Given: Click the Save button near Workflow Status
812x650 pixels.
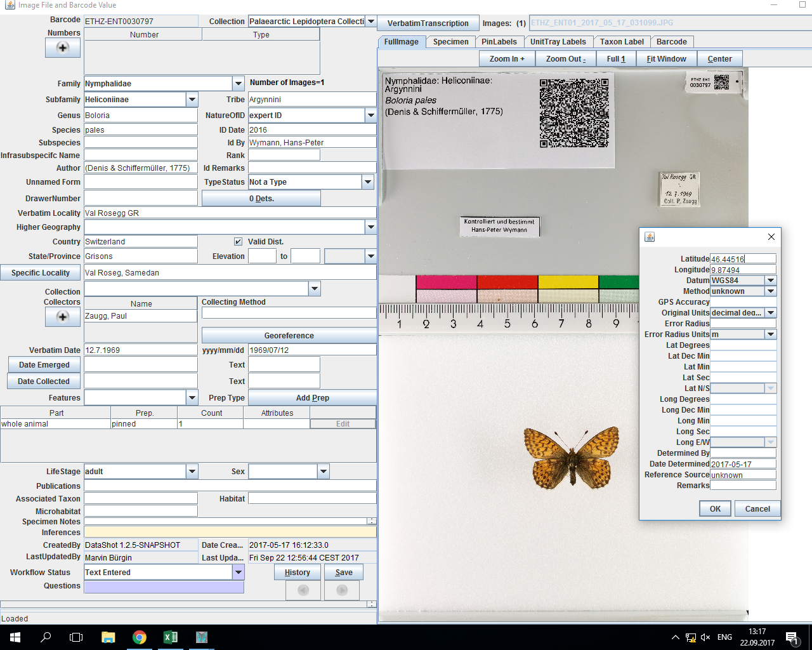Looking at the screenshot, I should (x=344, y=572).
